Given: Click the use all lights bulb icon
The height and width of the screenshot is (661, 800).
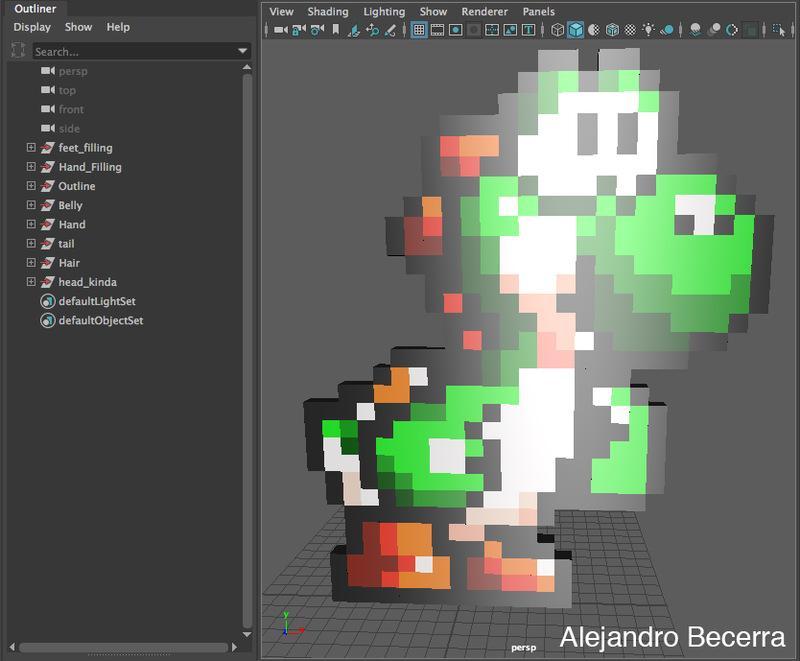Looking at the screenshot, I should pos(649,30).
